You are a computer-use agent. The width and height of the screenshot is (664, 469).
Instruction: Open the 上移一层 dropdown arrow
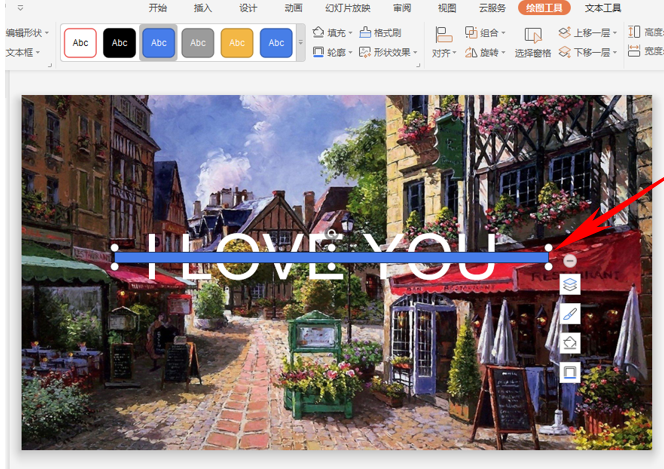[x=615, y=33]
